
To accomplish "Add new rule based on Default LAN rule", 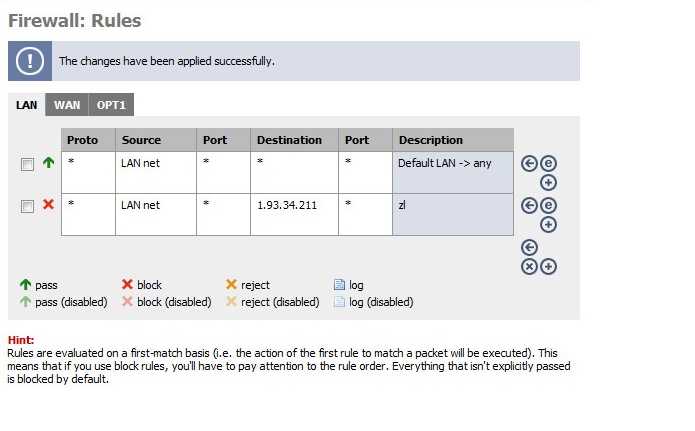I will coord(548,183).
